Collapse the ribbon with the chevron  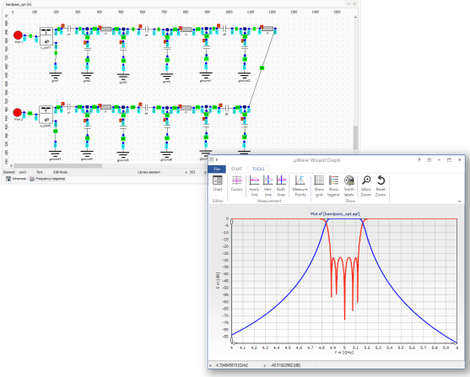459,201
